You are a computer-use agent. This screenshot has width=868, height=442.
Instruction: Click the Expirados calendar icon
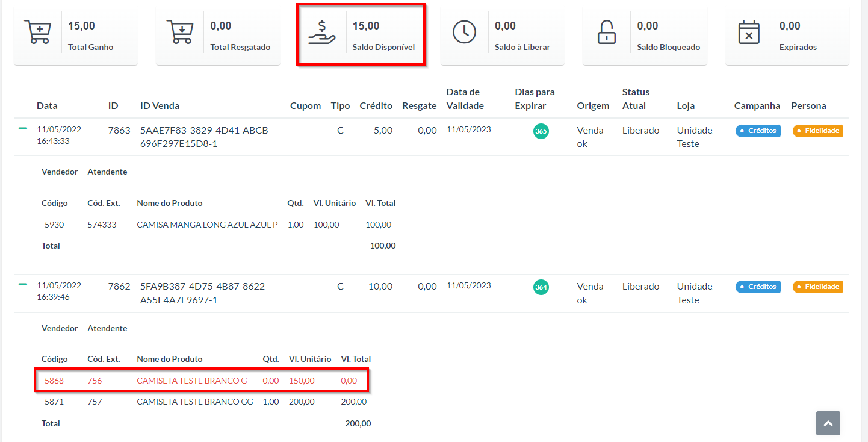(749, 32)
